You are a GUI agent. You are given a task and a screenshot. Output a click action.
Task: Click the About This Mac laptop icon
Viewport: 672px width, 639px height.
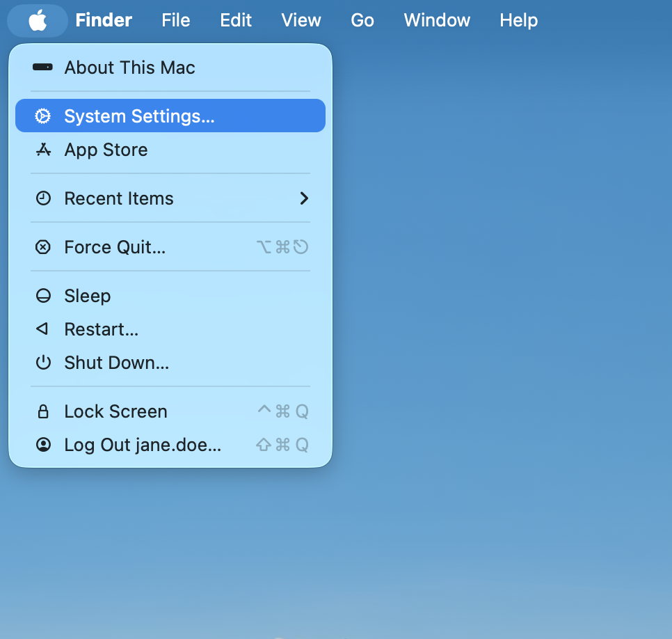[43, 68]
